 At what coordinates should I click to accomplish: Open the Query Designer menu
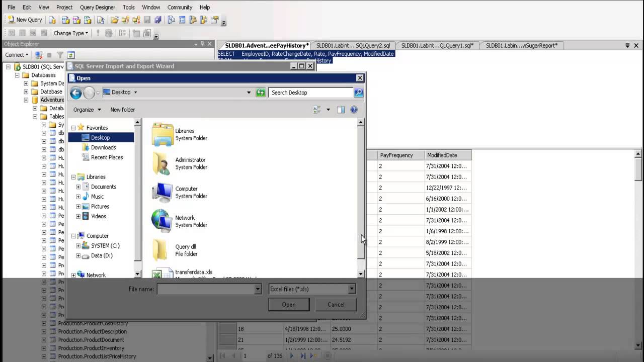pyautogui.click(x=98, y=7)
